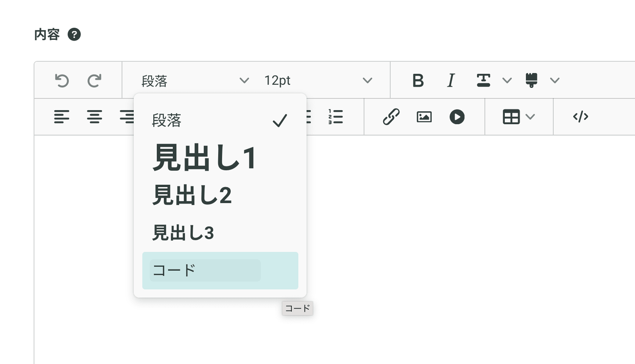Insert a hyperlink
Image resolution: width=635 pixels, height=364 pixels.
coord(391,117)
